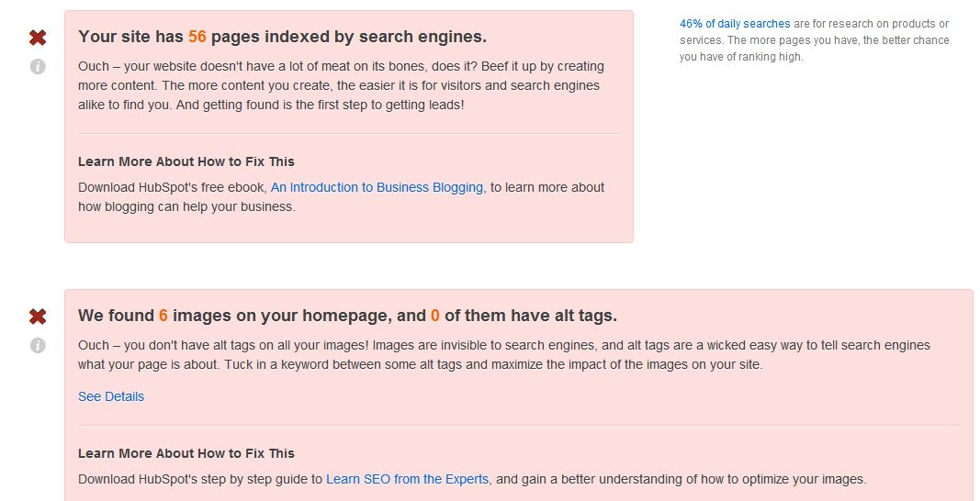Expand See Details for image alt tags
The width and height of the screenshot is (980, 501).
pyautogui.click(x=111, y=396)
